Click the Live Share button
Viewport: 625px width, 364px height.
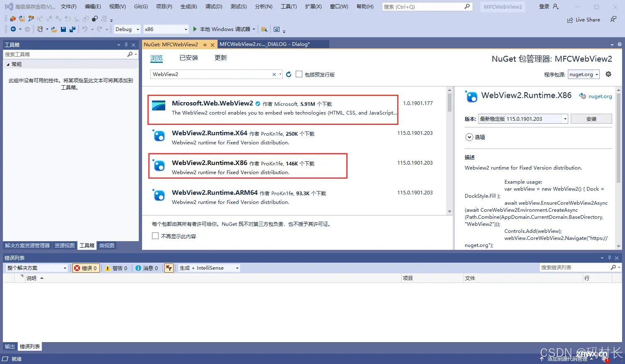(x=584, y=19)
